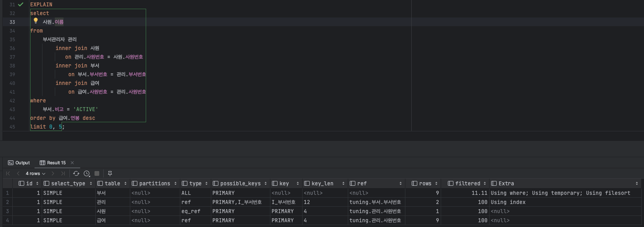Select result row number 3
The width and height of the screenshot is (644, 227).
[8, 211]
